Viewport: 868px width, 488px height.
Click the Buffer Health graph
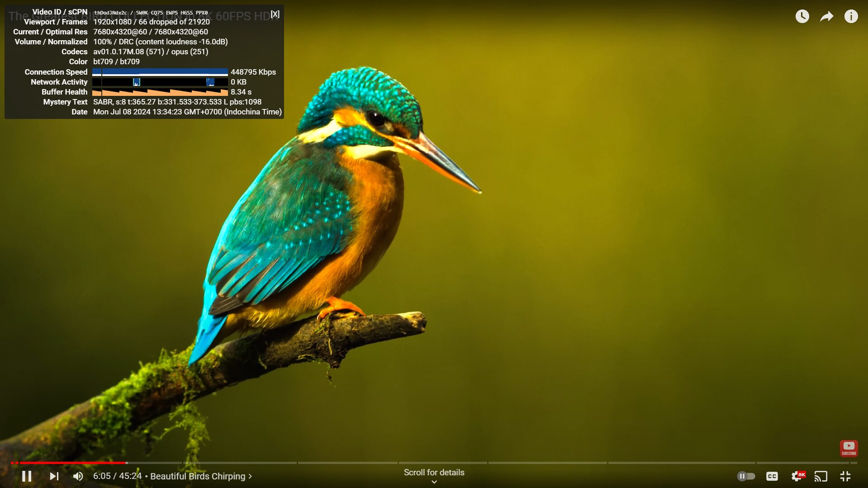(x=160, y=92)
